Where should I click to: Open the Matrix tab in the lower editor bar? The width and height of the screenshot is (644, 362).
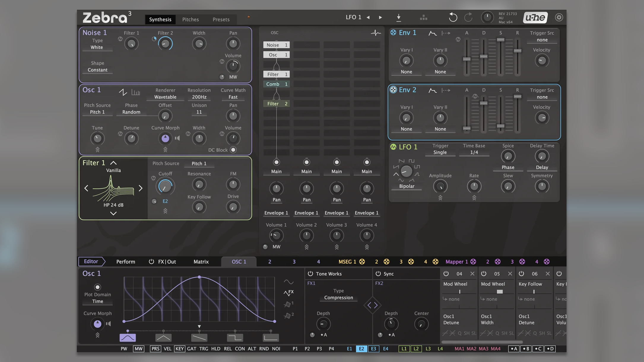201,261
